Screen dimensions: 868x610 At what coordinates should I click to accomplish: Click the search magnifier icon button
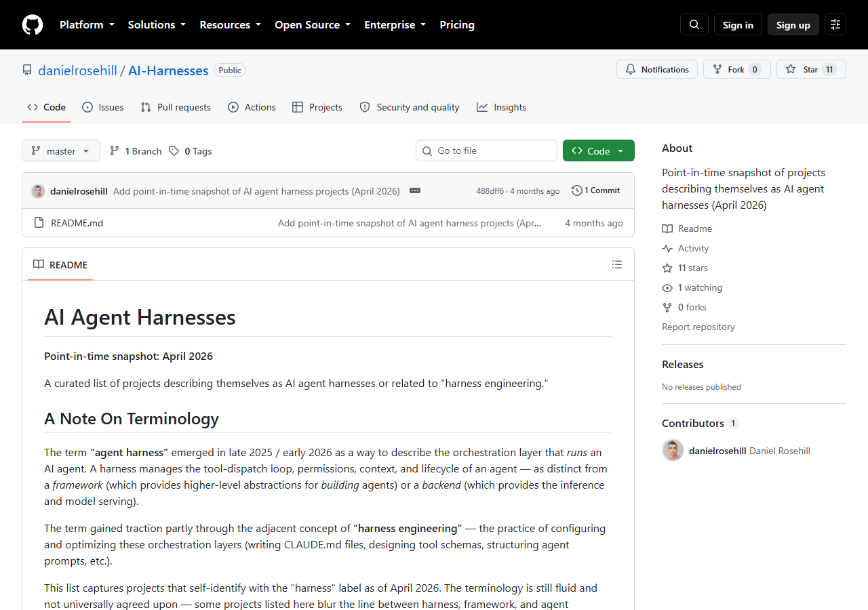(694, 24)
